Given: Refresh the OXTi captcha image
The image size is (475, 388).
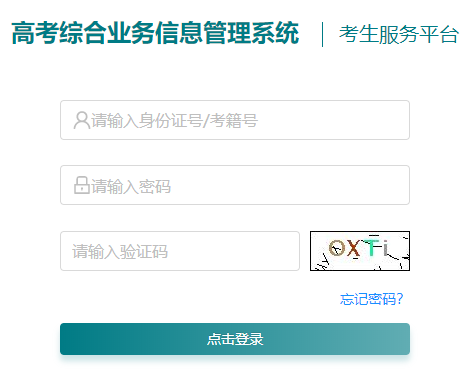Looking at the screenshot, I should click(x=360, y=251).
